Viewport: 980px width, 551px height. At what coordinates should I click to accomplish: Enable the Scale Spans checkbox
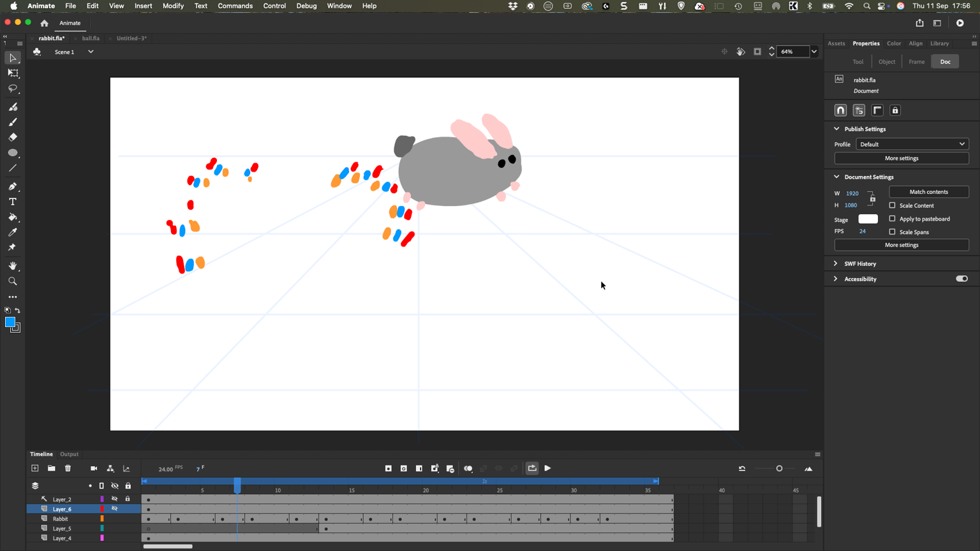click(x=892, y=231)
